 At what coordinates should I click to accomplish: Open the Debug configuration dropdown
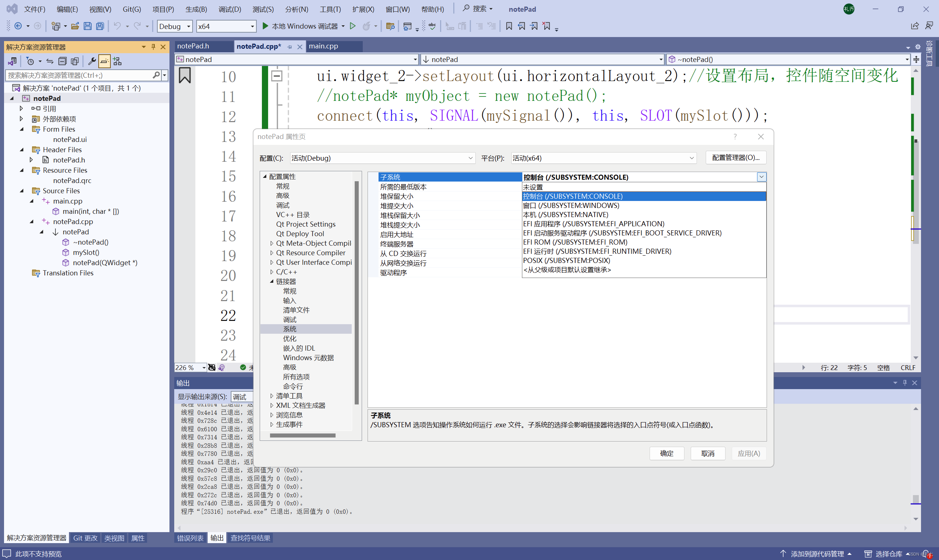(x=175, y=26)
